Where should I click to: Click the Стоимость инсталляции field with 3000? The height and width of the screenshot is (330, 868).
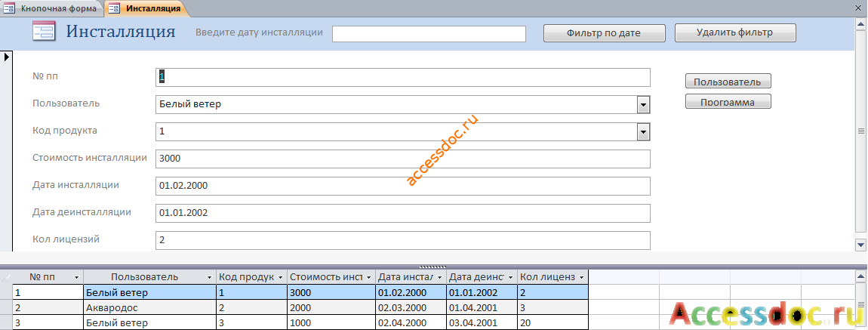pos(402,159)
